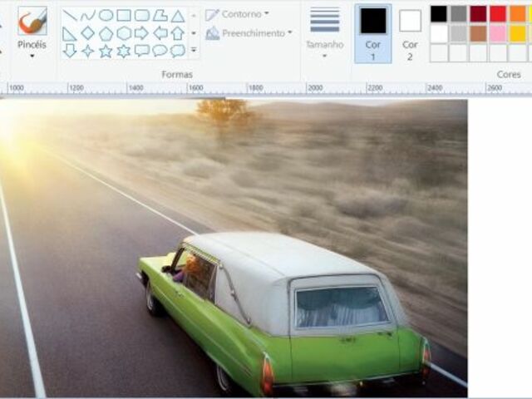Select the Diamond shape
Viewport: 532px width, 399px height.
[x=87, y=33]
